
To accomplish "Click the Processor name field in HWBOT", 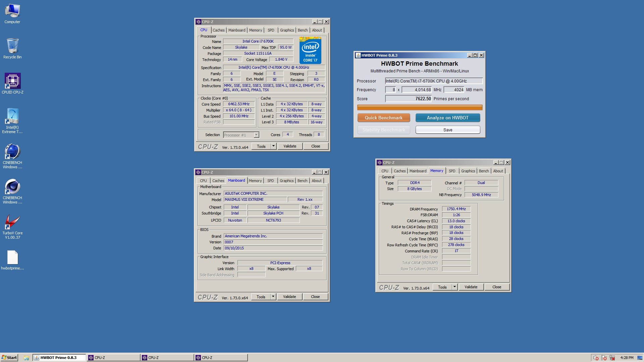I will click(434, 81).
